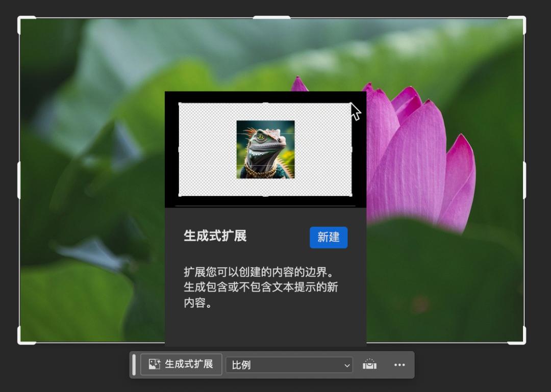
Task: Click the bottom-right crop corner handle
Action: (x=518, y=336)
